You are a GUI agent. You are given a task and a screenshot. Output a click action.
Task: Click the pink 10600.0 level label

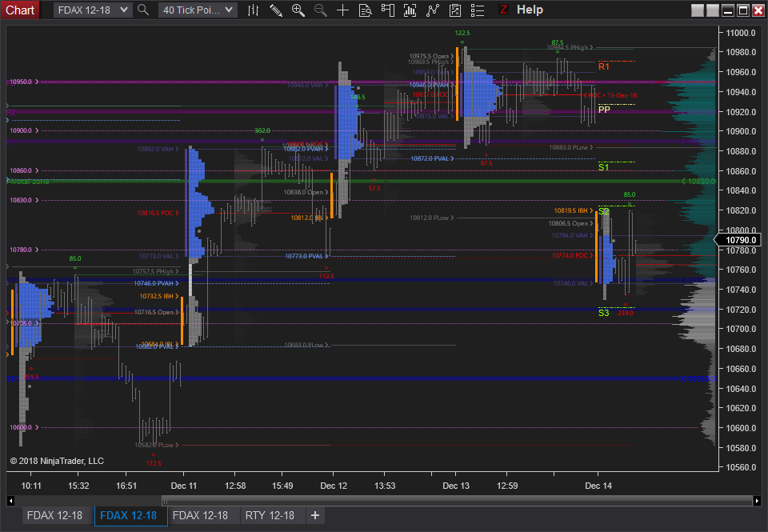24,427
